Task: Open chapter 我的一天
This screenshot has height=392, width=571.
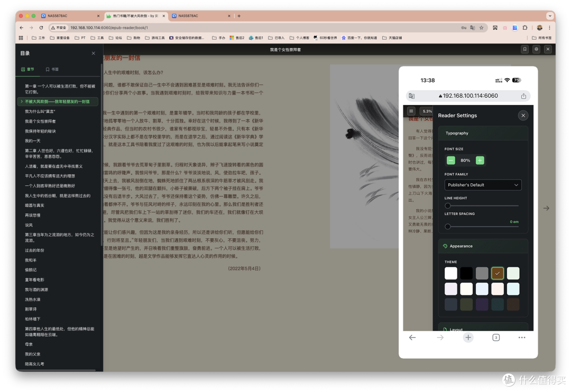Action: (32, 141)
